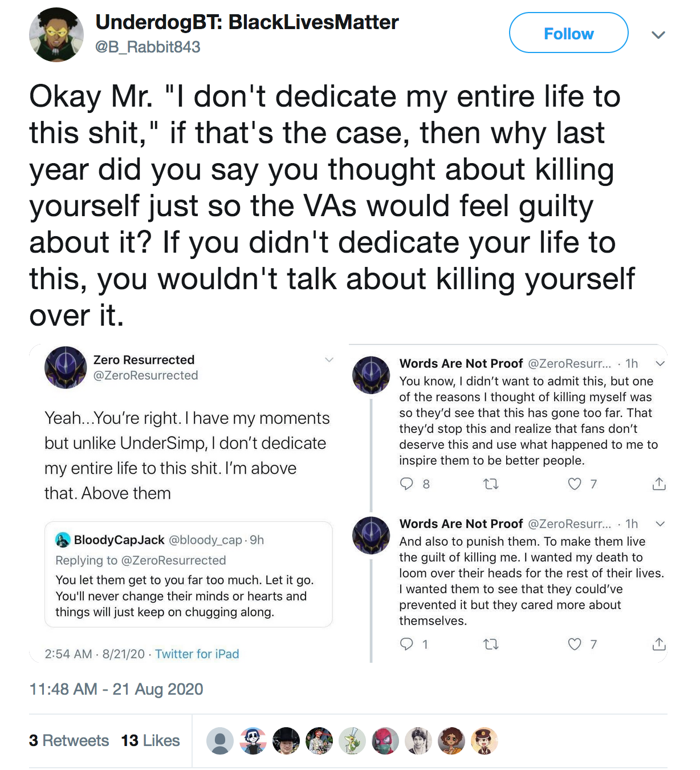This screenshot has height=770, width=700.
Task: View the 3 Retweets list
Action: coord(69,740)
